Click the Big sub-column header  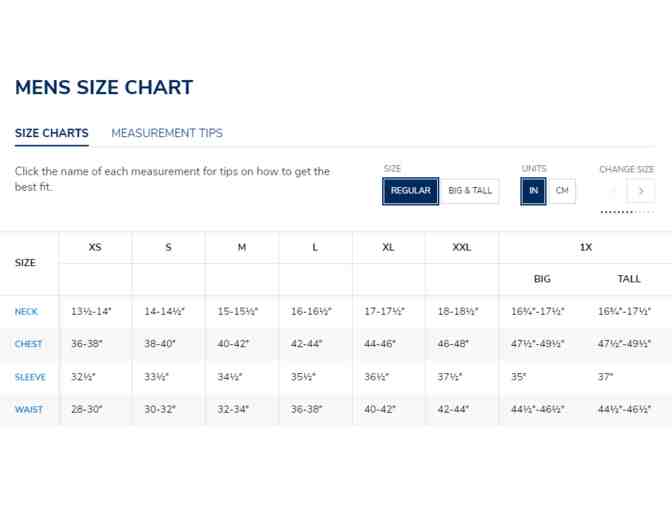point(542,279)
